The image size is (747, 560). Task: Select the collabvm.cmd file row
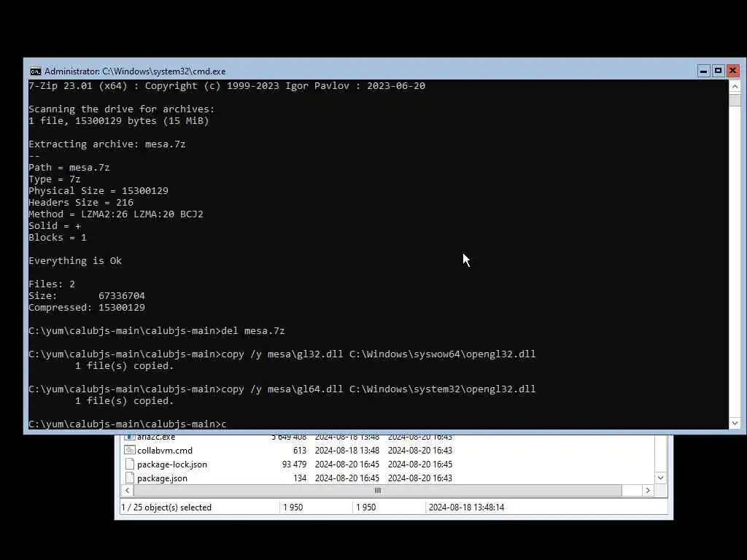pos(388,451)
